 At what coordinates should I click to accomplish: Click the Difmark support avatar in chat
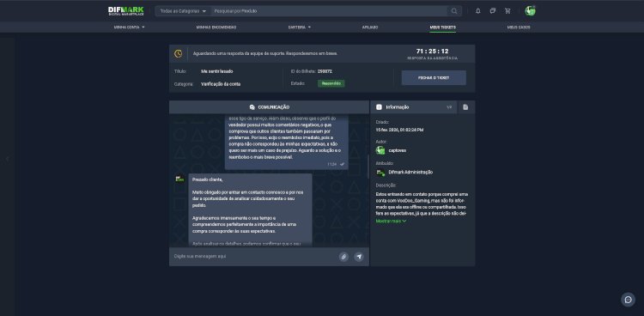click(179, 179)
